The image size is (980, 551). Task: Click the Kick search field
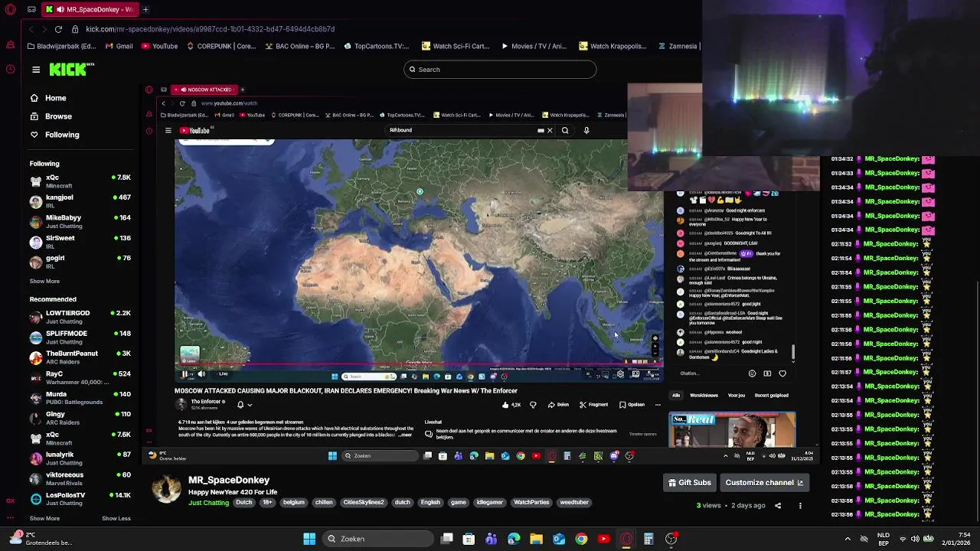pyautogui.click(x=500, y=70)
